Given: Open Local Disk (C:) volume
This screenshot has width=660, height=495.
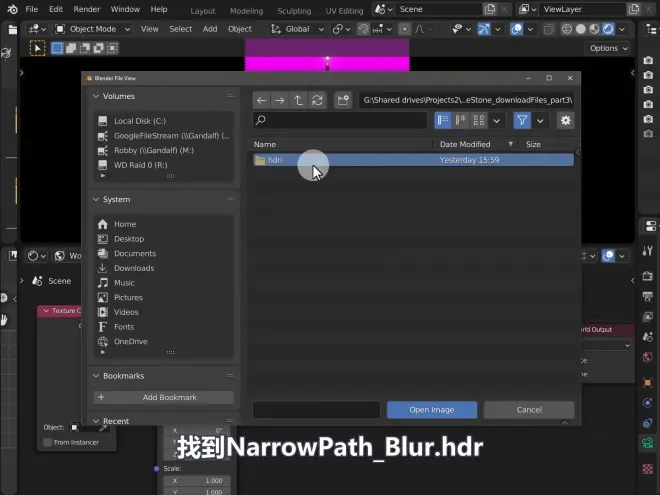Looking at the screenshot, I should pyautogui.click(x=164, y=121).
